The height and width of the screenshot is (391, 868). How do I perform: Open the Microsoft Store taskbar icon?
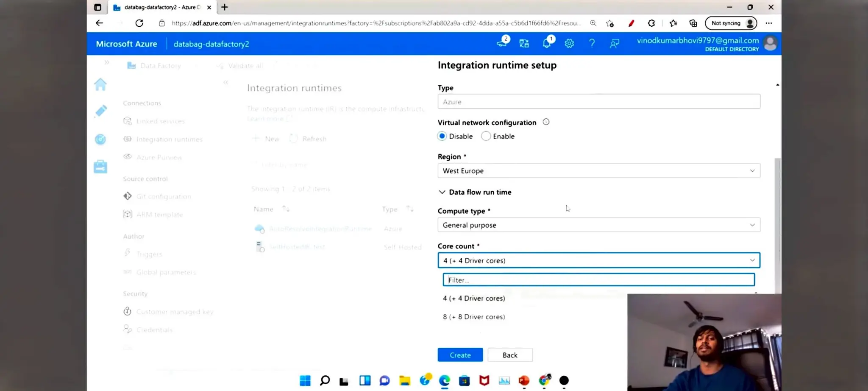(x=465, y=380)
